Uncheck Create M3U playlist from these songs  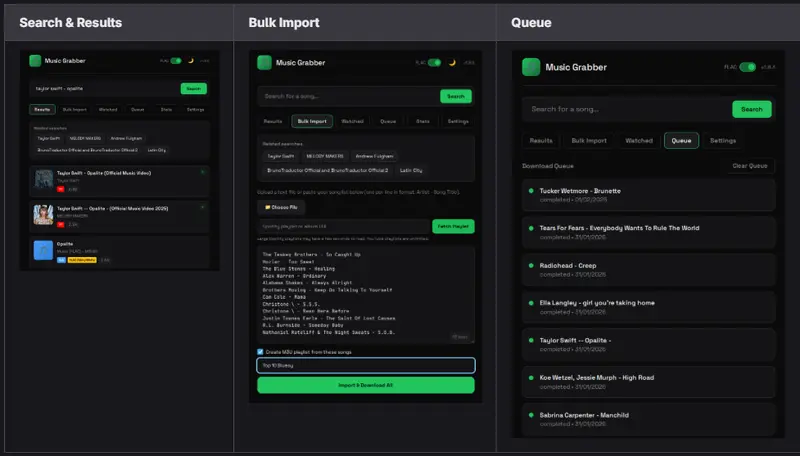(260, 352)
